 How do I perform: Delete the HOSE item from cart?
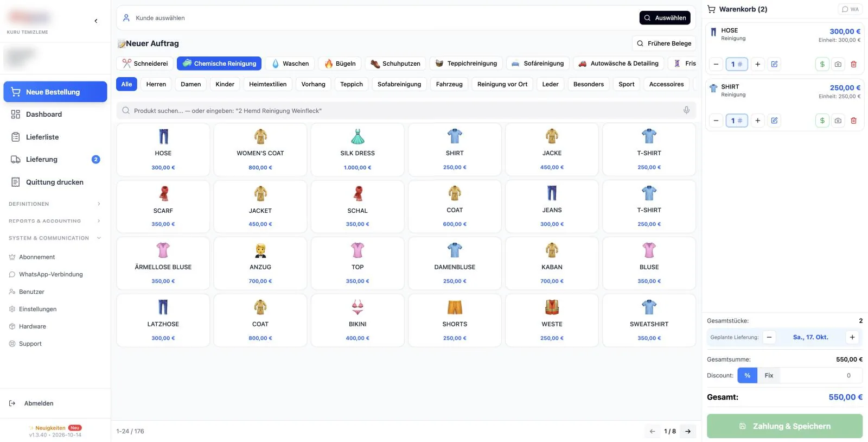tap(853, 64)
